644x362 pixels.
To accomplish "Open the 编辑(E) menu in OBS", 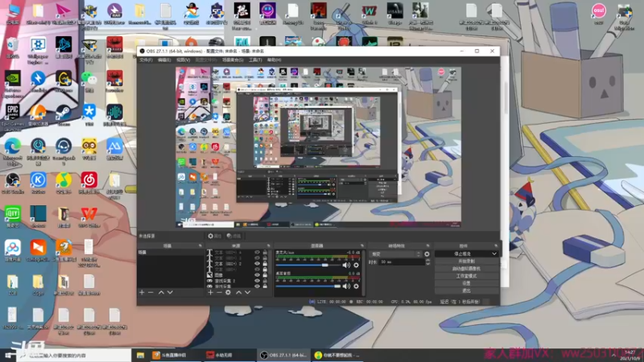I will pyautogui.click(x=164, y=60).
